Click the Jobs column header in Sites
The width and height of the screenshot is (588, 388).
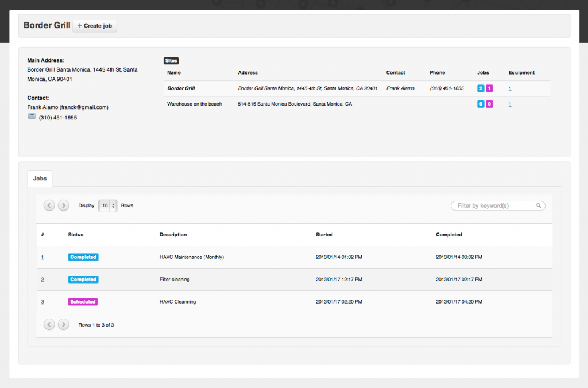coord(483,73)
